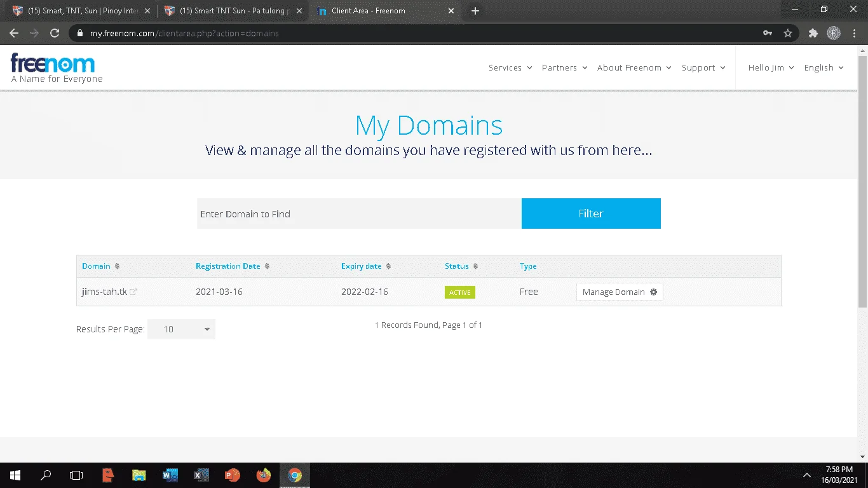Screen dimensions: 868x488
Task: Click the Expiry date column header
Action: (362, 266)
